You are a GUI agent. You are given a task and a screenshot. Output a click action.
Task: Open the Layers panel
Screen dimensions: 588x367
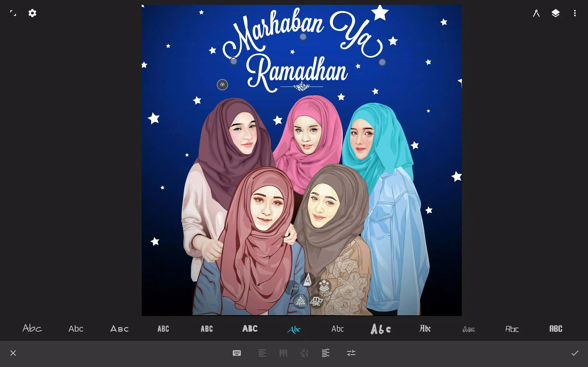point(556,13)
